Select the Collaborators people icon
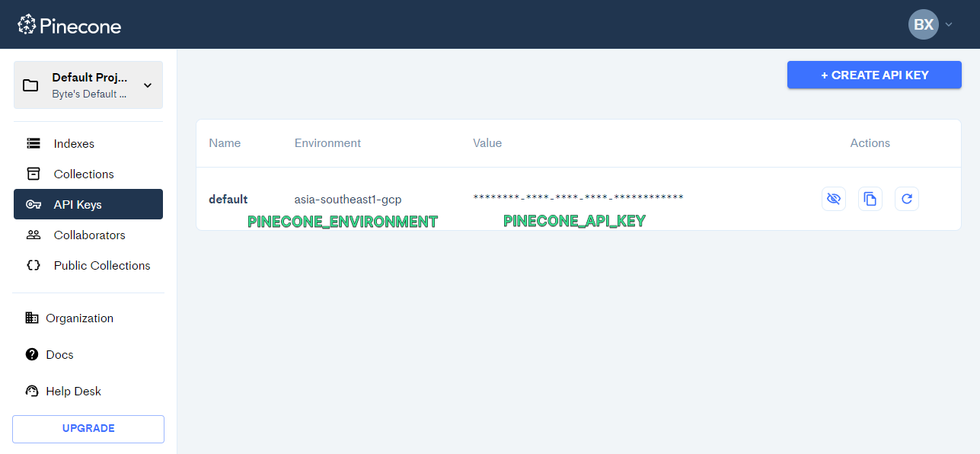This screenshot has height=454, width=980. 32,235
